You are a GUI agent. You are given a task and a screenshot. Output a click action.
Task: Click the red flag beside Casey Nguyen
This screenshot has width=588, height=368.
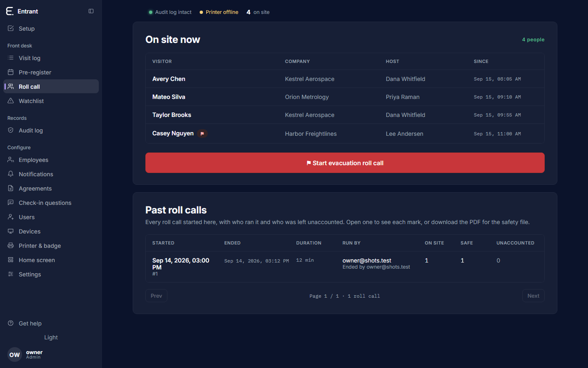click(x=202, y=133)
